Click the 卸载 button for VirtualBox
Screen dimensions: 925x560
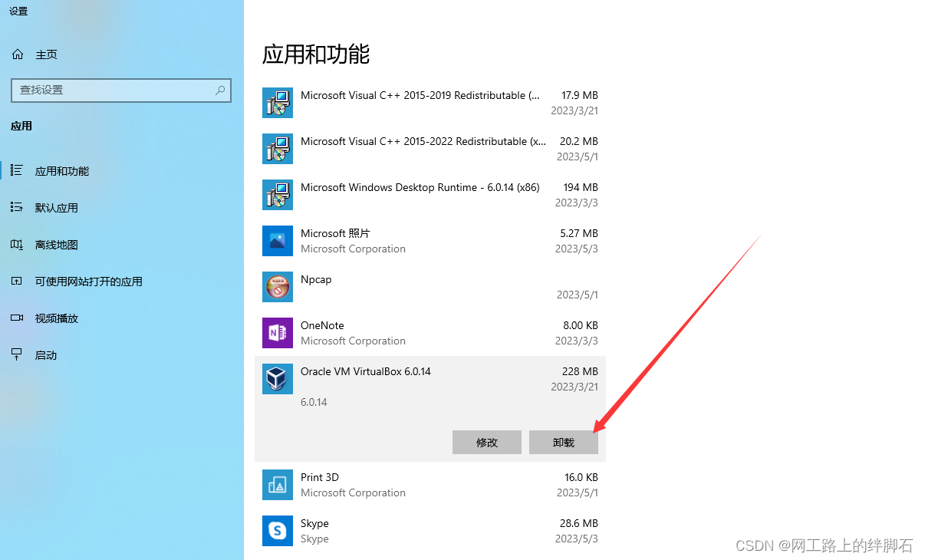point(564,443)
